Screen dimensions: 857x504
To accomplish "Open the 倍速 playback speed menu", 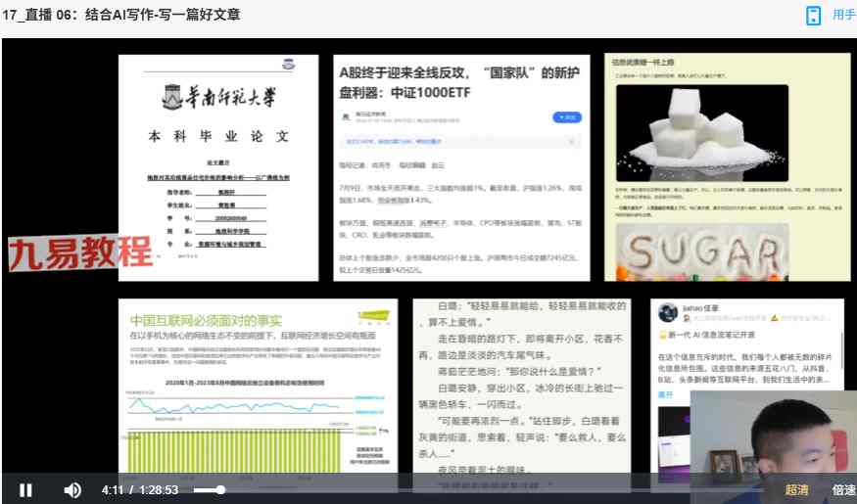I will (843, 489).
